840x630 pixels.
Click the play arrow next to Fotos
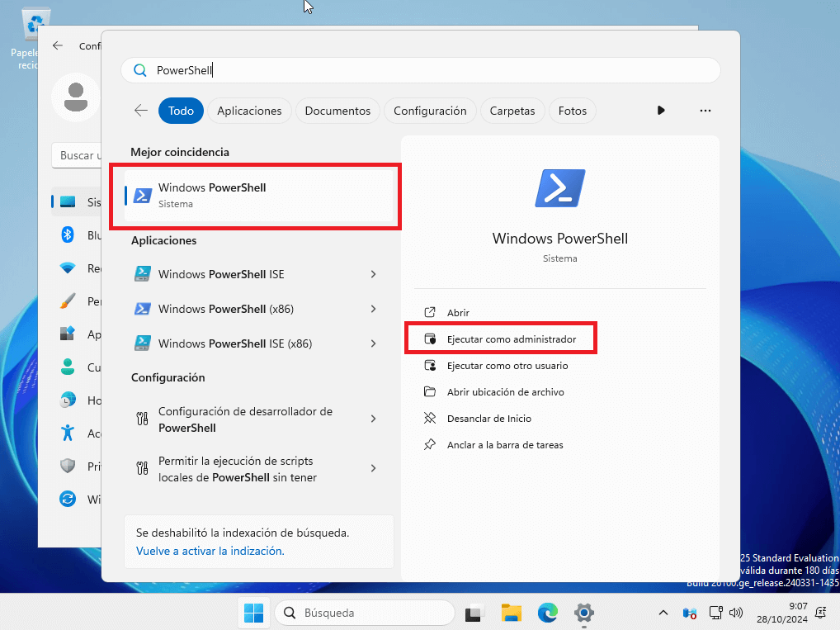(661, 111)
